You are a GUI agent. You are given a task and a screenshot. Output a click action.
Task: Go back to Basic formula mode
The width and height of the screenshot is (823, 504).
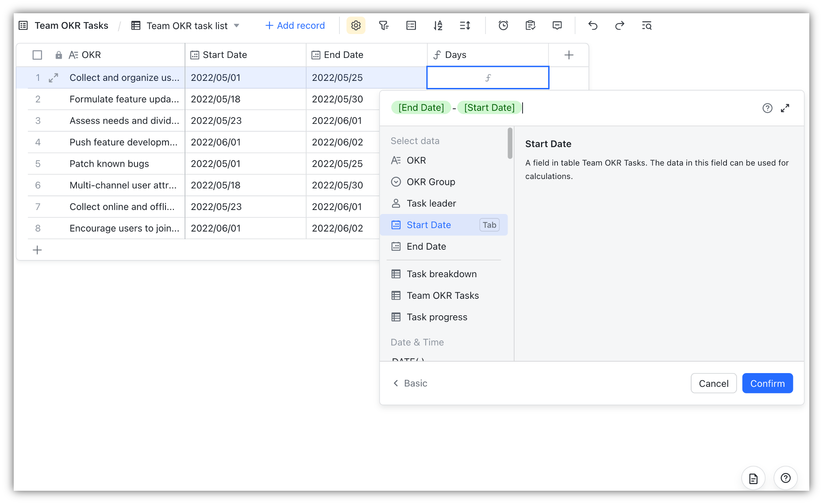point(410,383)
